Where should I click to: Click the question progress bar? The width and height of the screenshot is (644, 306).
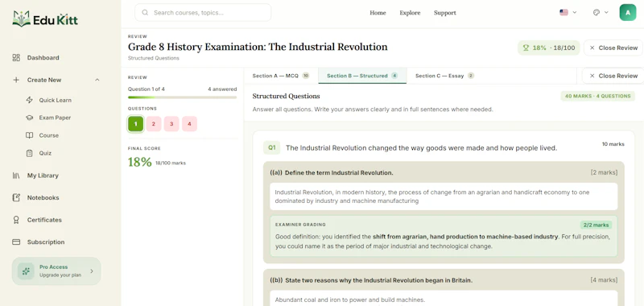pyautogui.click(x=183, y=97)
